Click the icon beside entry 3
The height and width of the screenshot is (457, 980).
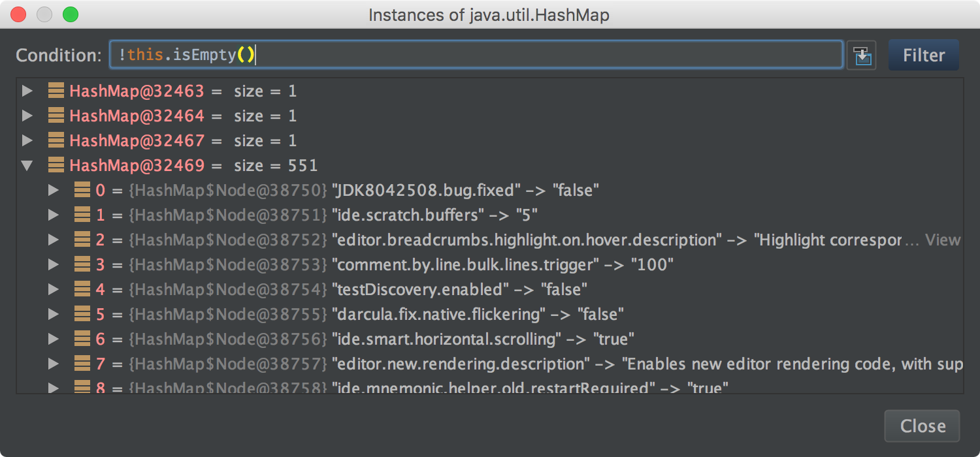[x=82, y=265]
